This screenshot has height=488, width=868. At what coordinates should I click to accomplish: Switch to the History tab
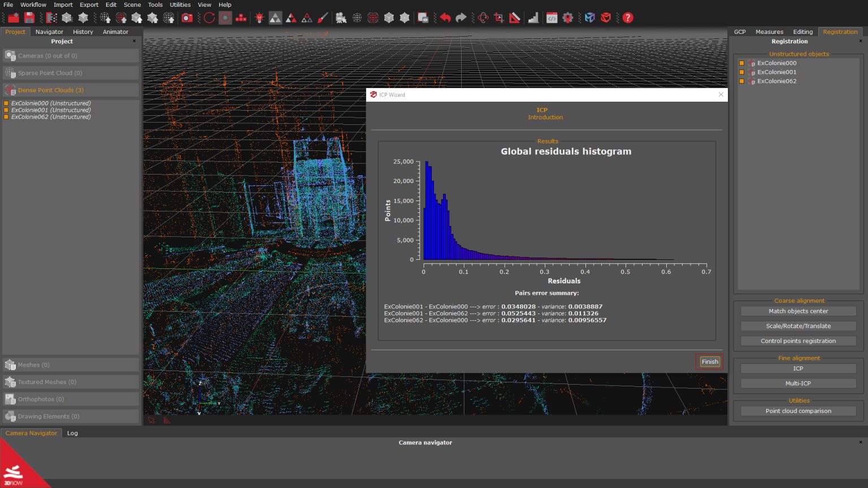(83, 32)
